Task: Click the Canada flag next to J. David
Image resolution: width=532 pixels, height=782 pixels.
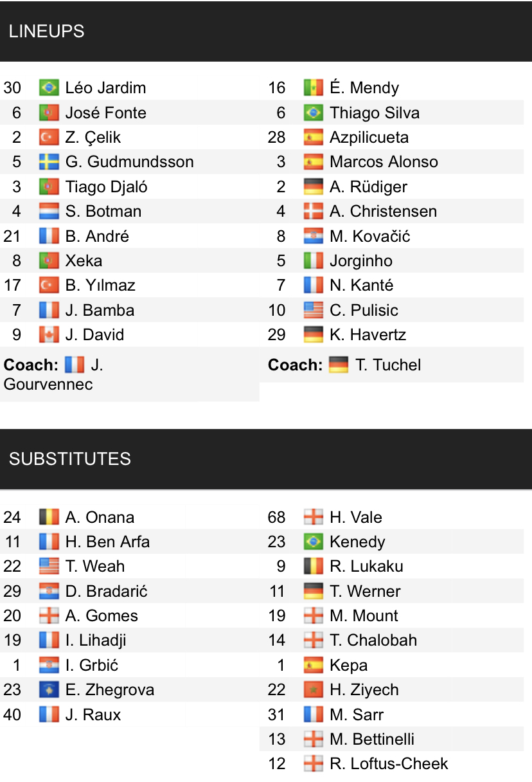Action: (49, 334)
